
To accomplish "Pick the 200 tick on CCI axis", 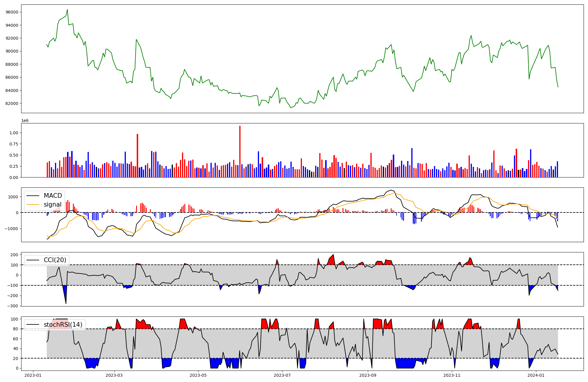I will (15, 255).
